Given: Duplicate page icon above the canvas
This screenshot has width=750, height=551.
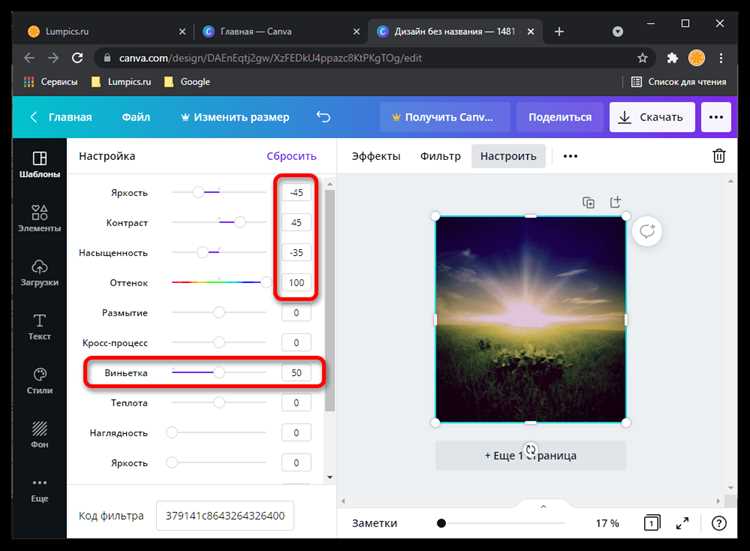Looking at the screenshot, I should pos(588,202).
